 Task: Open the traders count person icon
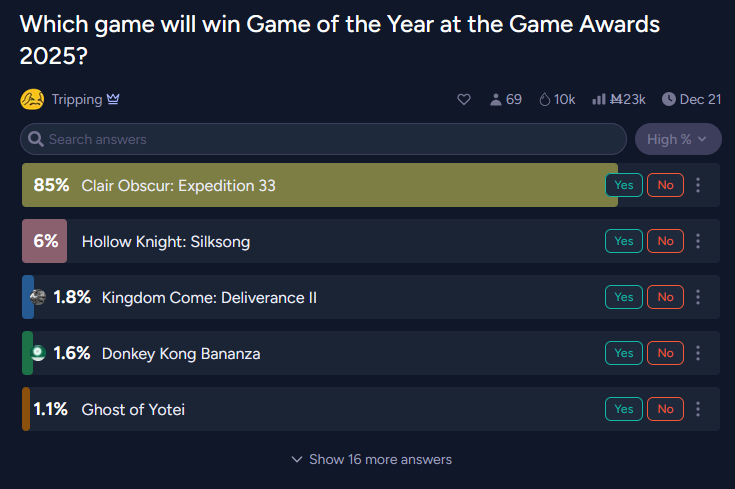point(495,99)
